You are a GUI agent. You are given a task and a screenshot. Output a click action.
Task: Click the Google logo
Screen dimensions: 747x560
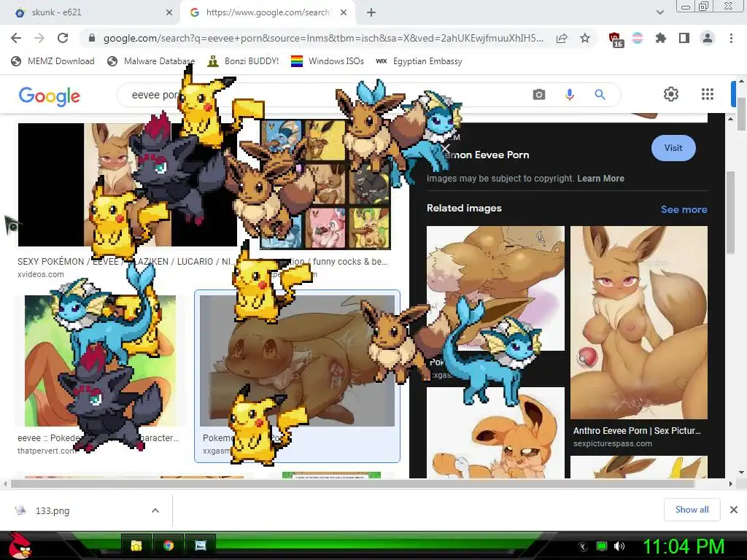[49, 96]
